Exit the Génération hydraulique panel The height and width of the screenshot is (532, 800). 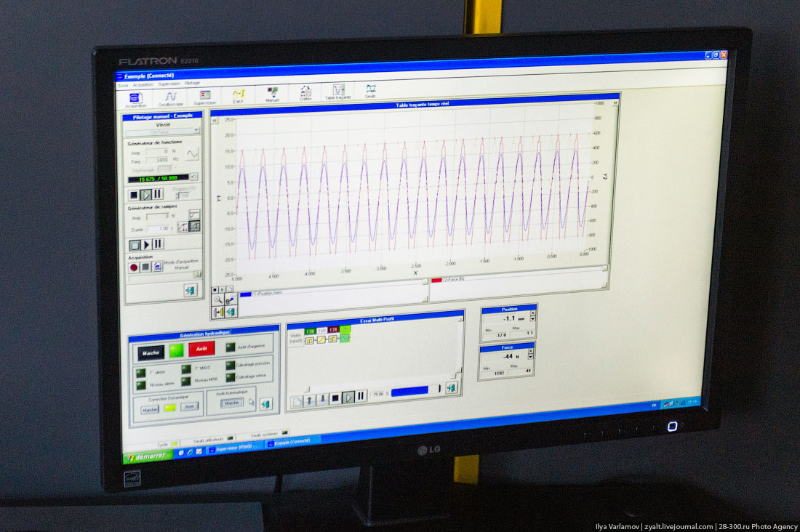pos(265,405)
